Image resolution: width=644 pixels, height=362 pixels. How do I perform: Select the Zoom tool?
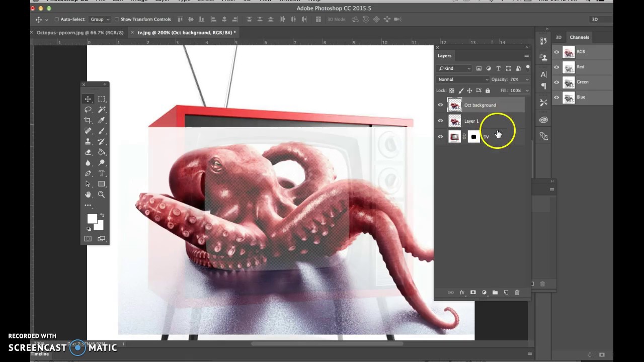pos(102,195)
